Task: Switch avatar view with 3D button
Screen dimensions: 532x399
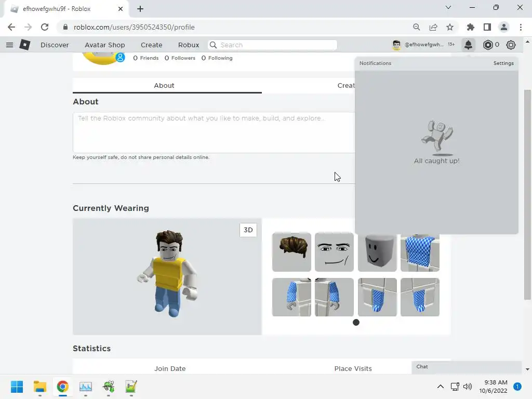Action: coord(248,230)
